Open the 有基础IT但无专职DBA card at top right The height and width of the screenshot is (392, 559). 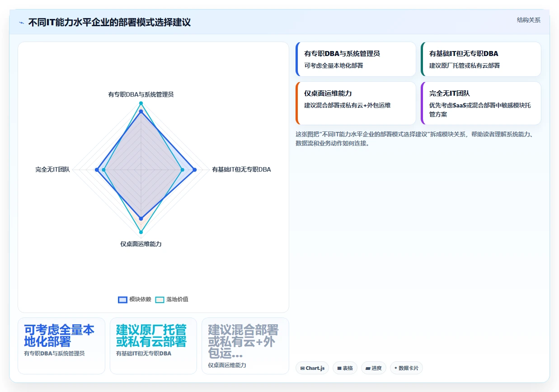481,59
